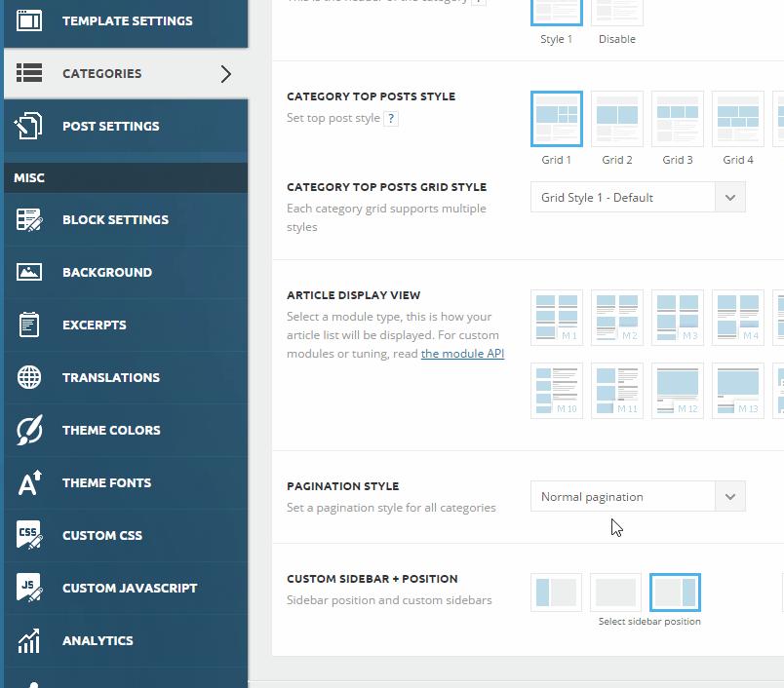784x688 pixels.
Task: Pick module M 13 article view
Action: [x=738, y=391]
